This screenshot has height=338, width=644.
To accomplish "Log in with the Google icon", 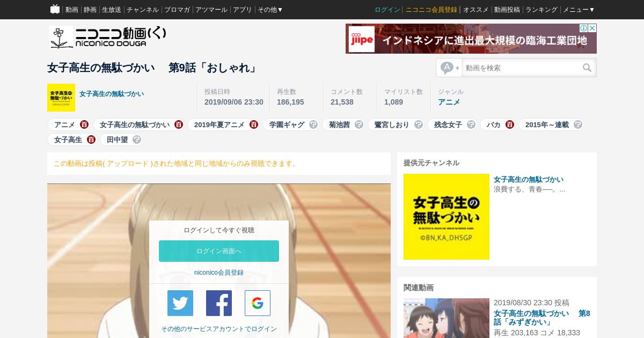I will pos(258,303).
